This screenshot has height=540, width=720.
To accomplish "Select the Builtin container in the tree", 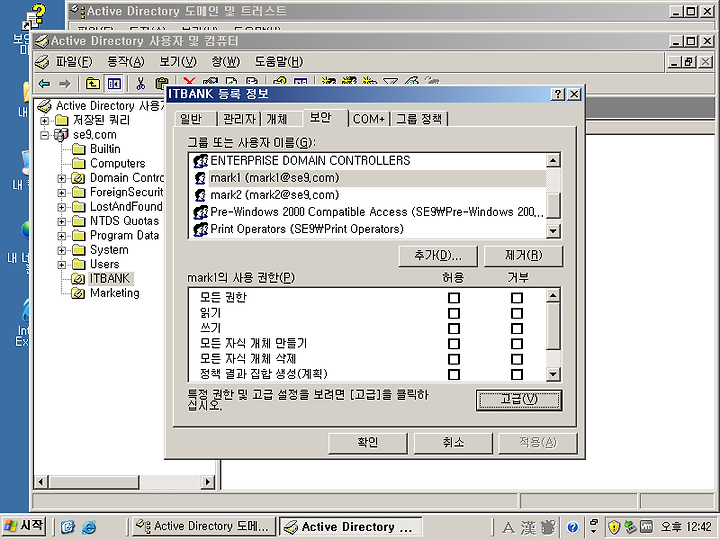I will tap(105, 149).
